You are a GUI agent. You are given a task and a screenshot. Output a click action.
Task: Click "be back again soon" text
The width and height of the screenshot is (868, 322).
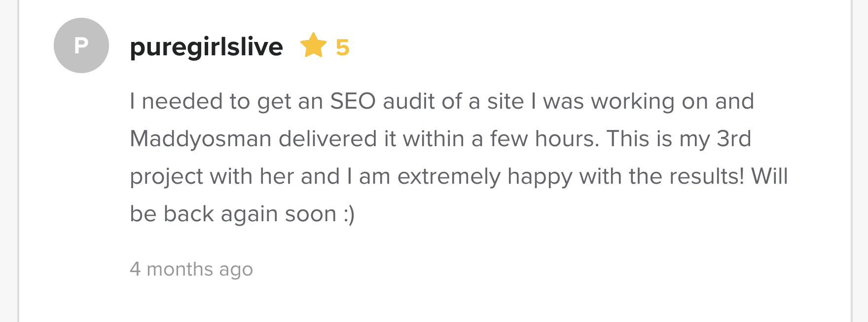coord(233,214)
